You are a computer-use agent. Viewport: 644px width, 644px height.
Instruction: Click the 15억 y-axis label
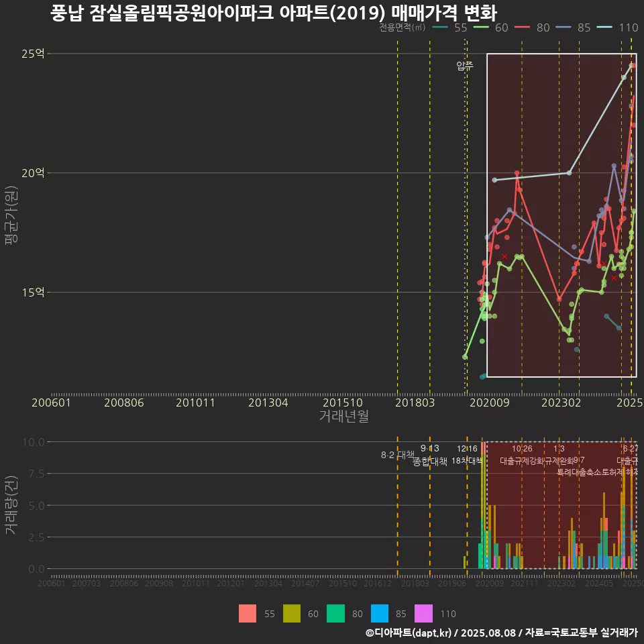[33, 292]
